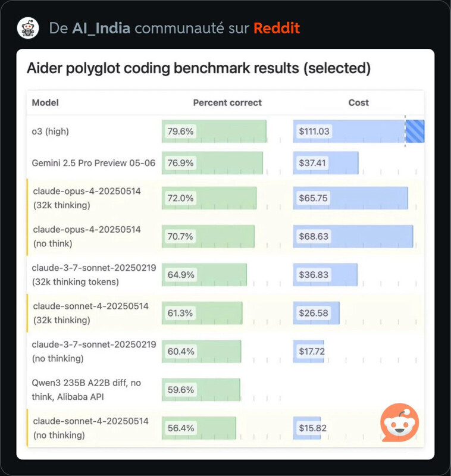Click the o3 (high) 79.6% green bar
The image size is (451, 476).
click(214, 131)
